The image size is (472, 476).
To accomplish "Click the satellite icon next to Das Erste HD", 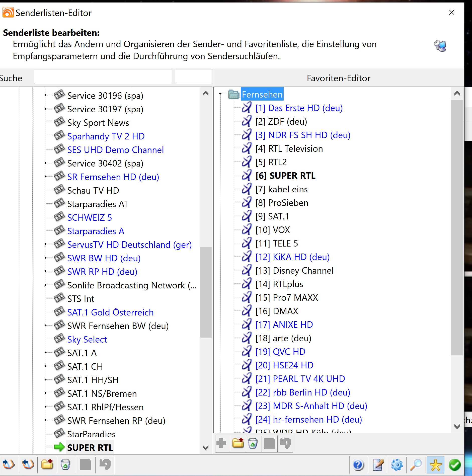I will click(247, 108).
